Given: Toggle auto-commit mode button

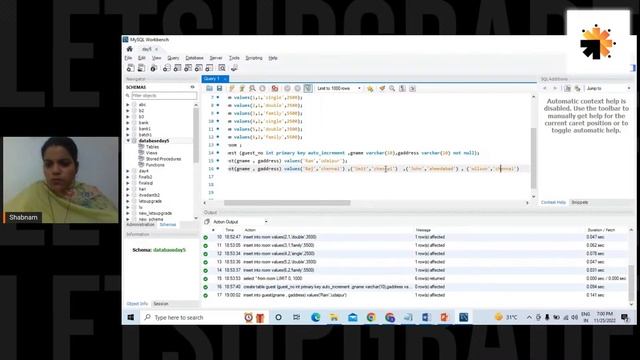Looking at the screenshot, I should coord(308,89).
